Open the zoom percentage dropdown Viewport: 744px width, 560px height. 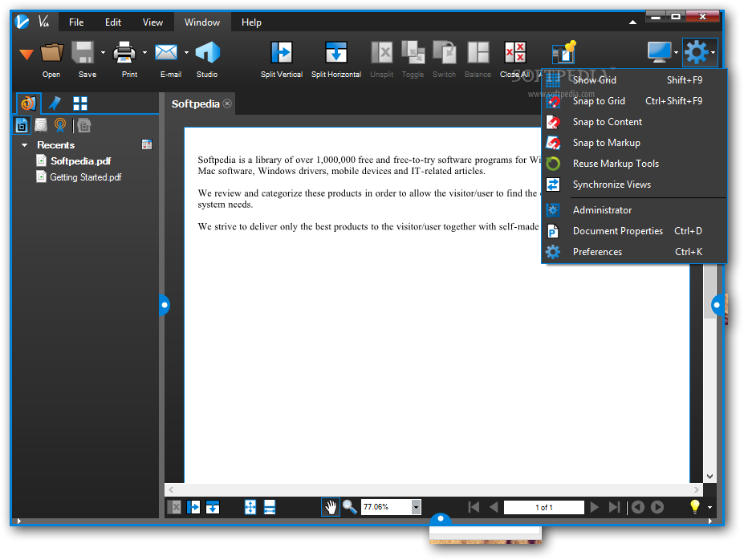coord(416,507)
